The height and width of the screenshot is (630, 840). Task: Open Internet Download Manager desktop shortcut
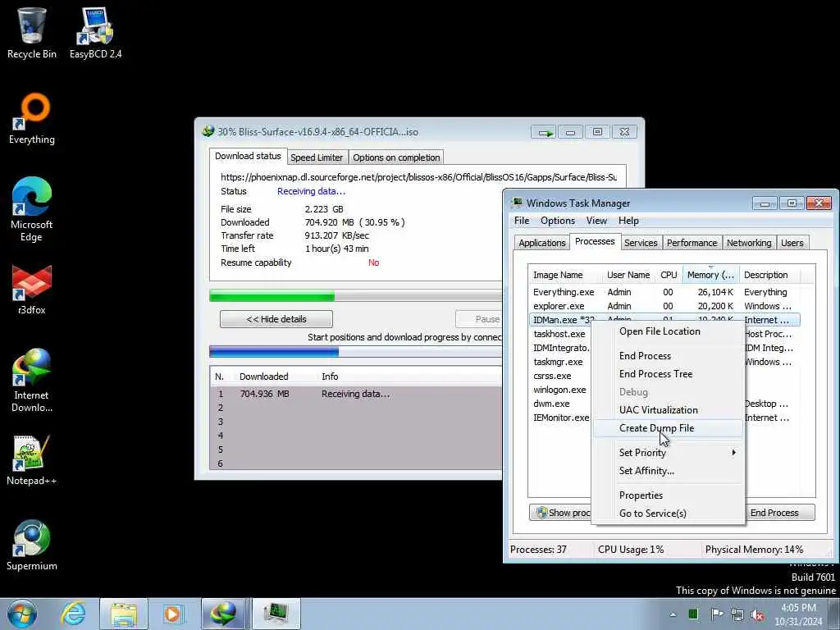tap(32, 381)
